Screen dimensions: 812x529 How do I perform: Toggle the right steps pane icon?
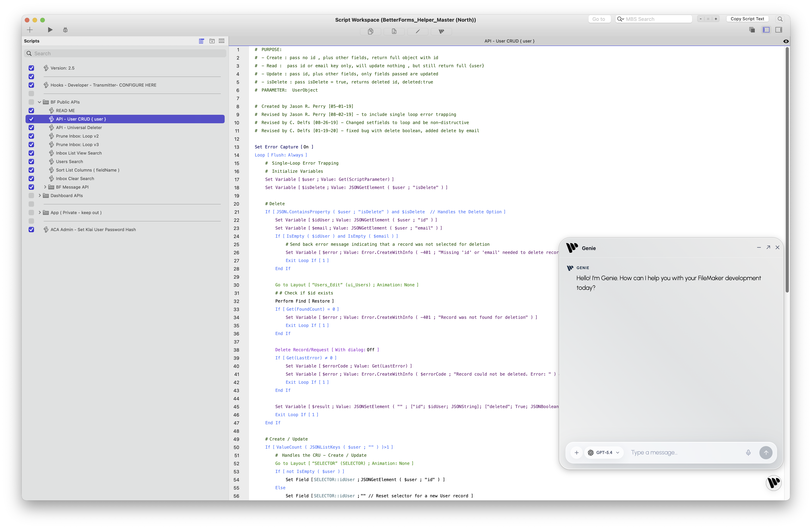click(x=779, y=30)
